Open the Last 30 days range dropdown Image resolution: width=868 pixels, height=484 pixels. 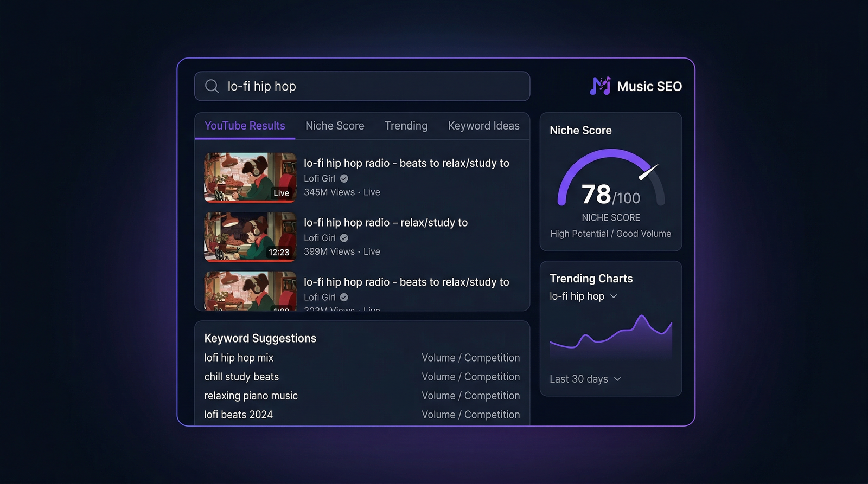click(585, 379)
